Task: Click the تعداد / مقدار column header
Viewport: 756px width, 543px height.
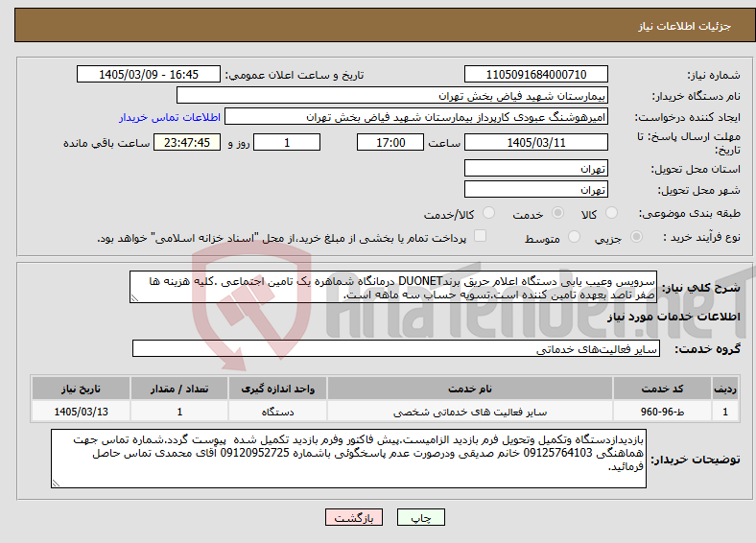Action: 179,389
